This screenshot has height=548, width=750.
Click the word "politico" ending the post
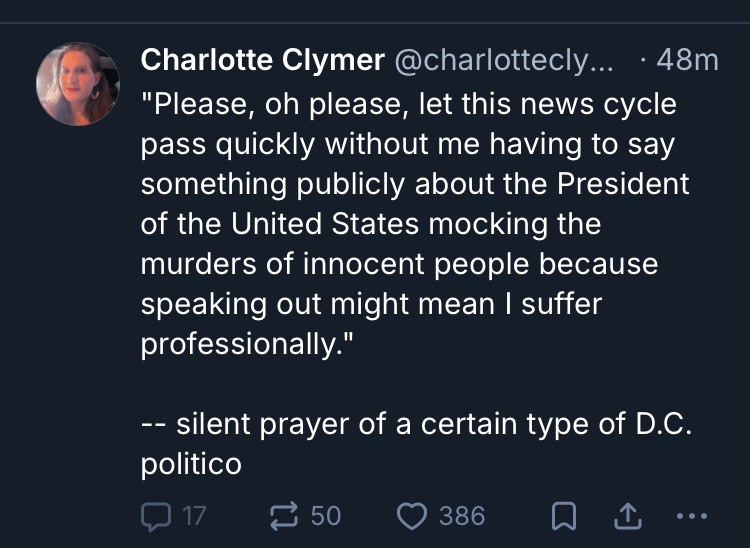(x=190, y=463)
